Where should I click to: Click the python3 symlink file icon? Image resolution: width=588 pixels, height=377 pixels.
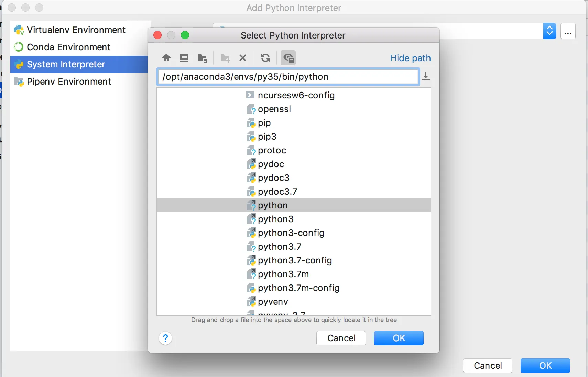point(251,219)
